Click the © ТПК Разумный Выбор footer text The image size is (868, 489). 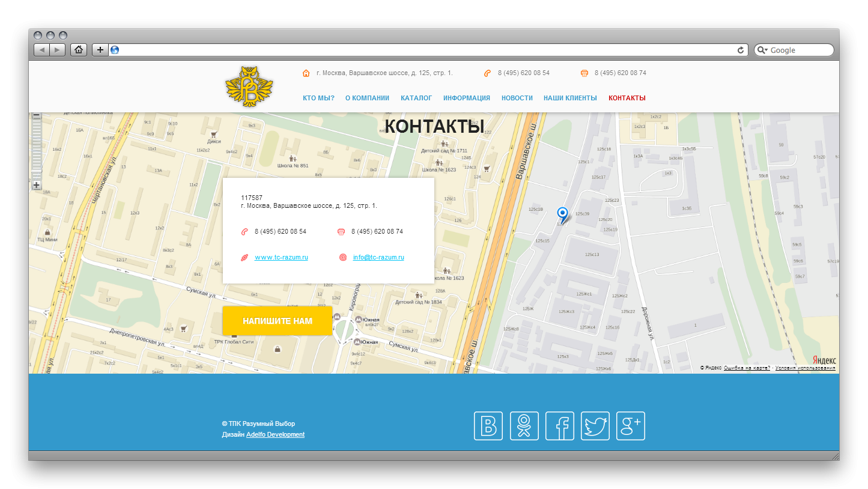tap(258, 424)
